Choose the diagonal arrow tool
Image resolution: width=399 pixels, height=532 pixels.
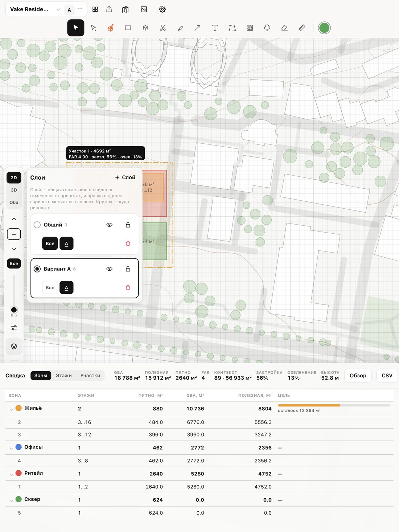198,28
